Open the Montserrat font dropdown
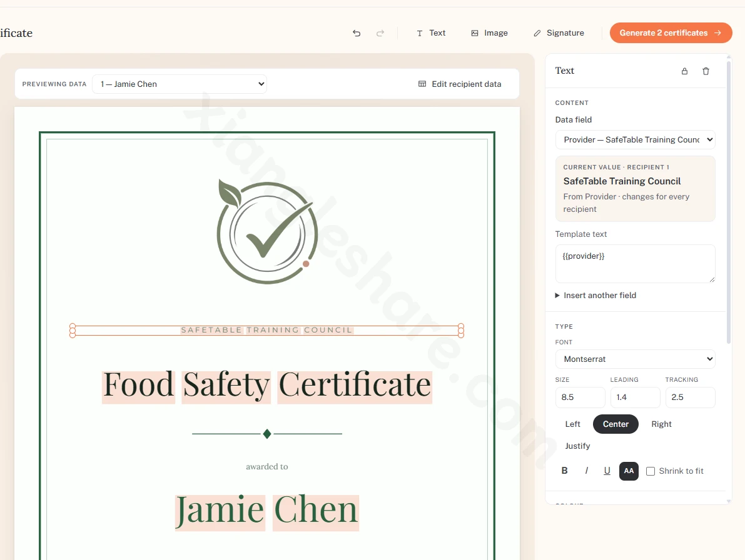The width and height of the screenshot is (745, 560). coord(636,359)
